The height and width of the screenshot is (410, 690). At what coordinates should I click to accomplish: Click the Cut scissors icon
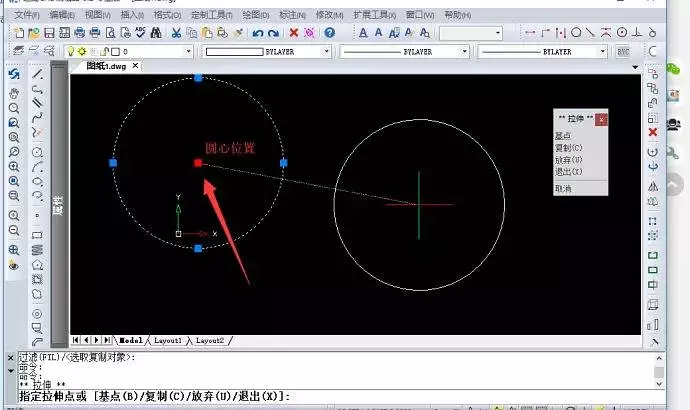(x=177, y=33)
